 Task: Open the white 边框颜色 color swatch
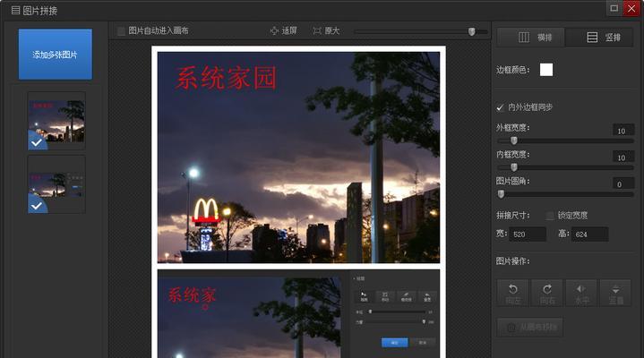pyautogui.click(x=545, y=70)
